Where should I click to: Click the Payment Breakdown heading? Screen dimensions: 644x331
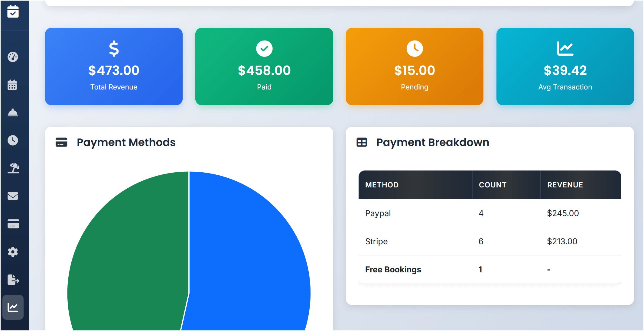(x=433, y=142)
